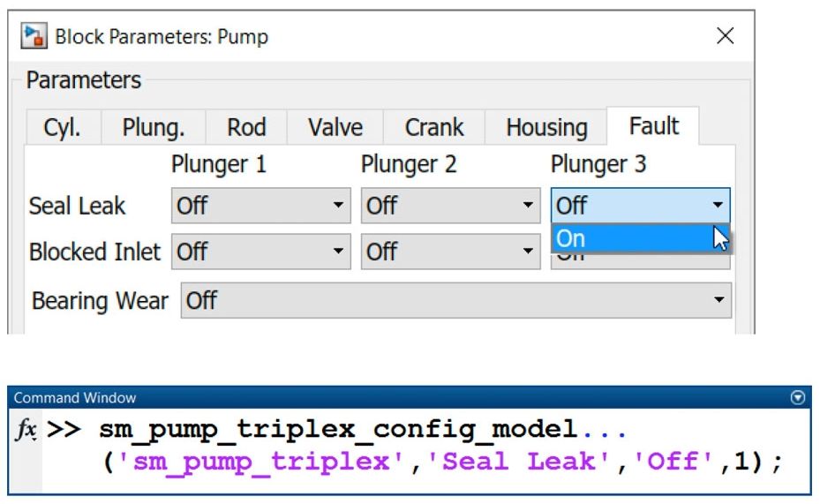Close the Block Parameters dialog
The width and height of the screenshot is (820, 504).
coord(725,36)
